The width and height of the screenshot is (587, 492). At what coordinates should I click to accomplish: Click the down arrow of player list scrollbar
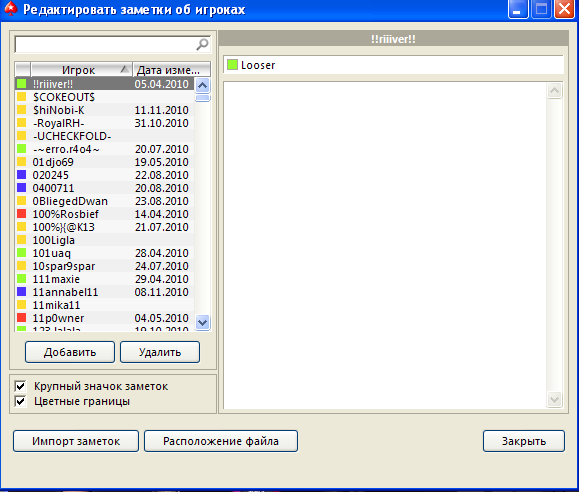tap(203, 322)
